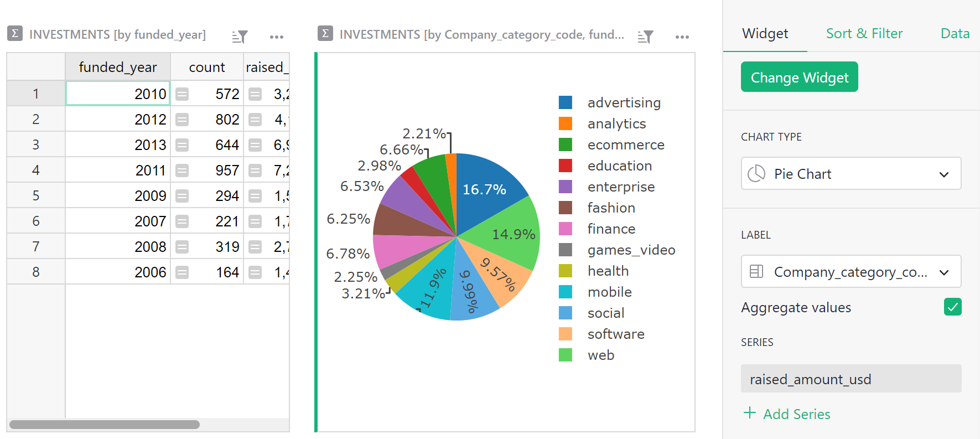The image size is (980, 439).
Task: Open the Data tab
Action: click(x=955, y=34)
